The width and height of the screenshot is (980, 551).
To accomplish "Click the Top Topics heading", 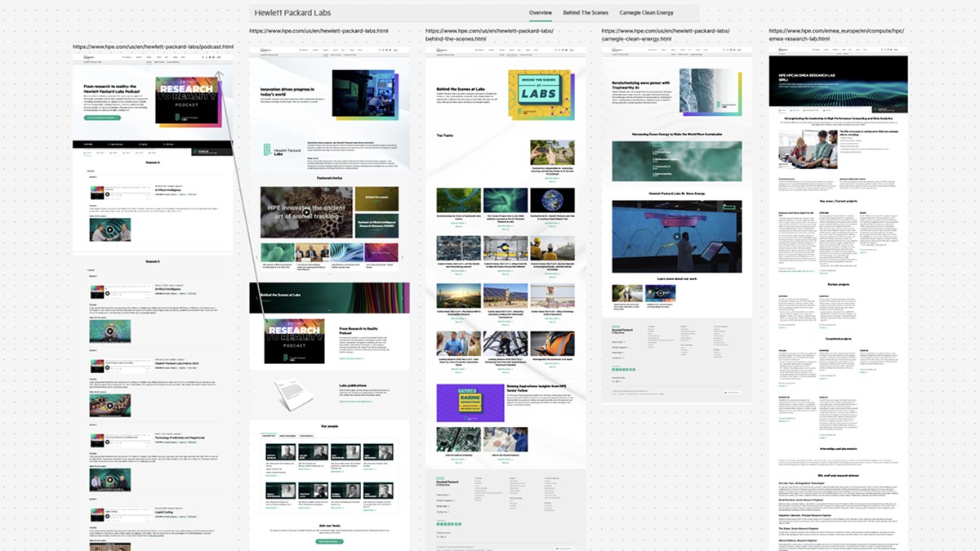I will point(443,135).
